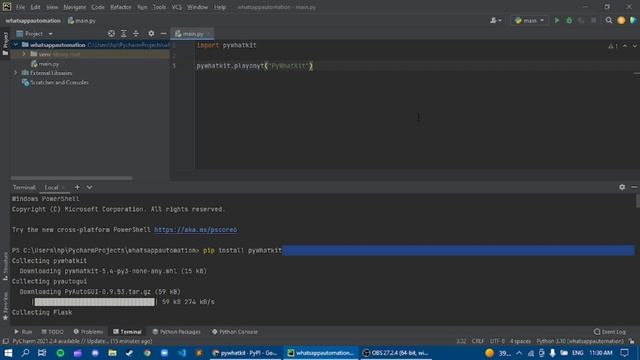The width and height of the screenshot is (640, 360).
Task: Open the Run tool window
Action: 23,332
